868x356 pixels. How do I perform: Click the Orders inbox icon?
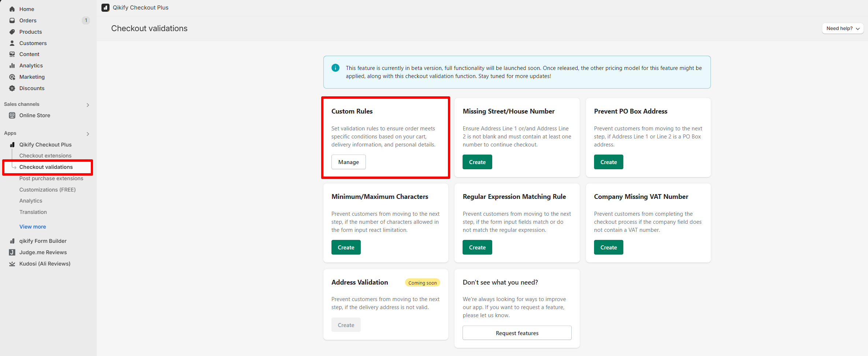coord(12,21)
